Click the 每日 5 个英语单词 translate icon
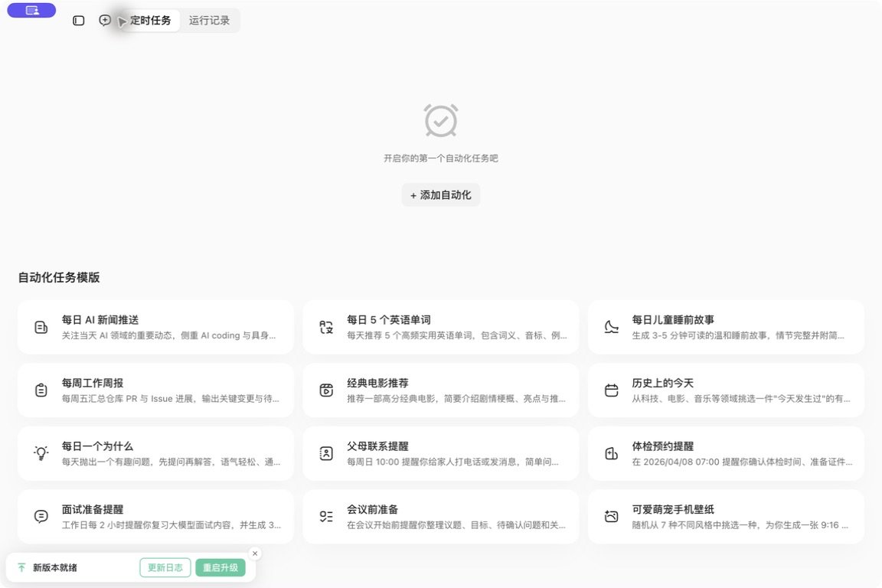882x588 pixels. [326, 327]
